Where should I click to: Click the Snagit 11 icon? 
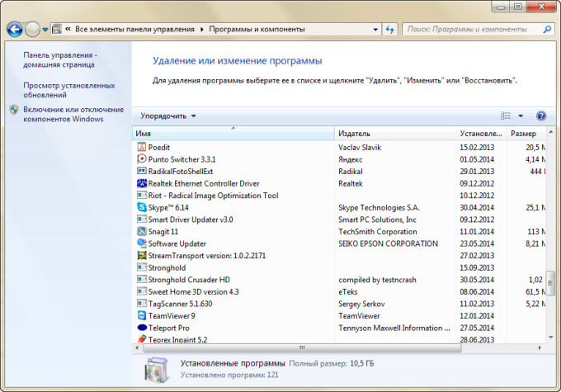(x=142, y=231)
